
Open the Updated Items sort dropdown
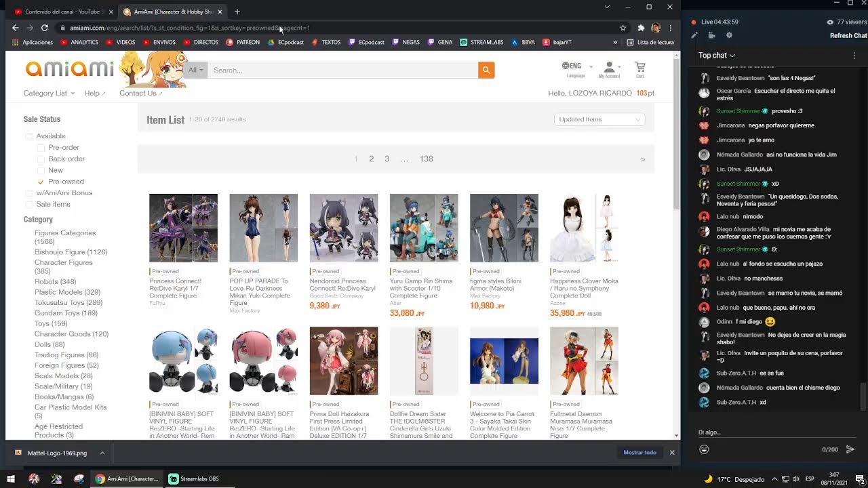[599, 119]
